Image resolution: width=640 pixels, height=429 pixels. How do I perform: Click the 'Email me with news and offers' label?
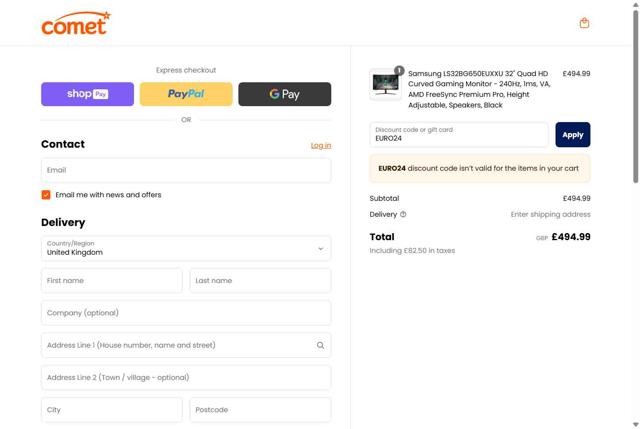click(x=108, y=195)
